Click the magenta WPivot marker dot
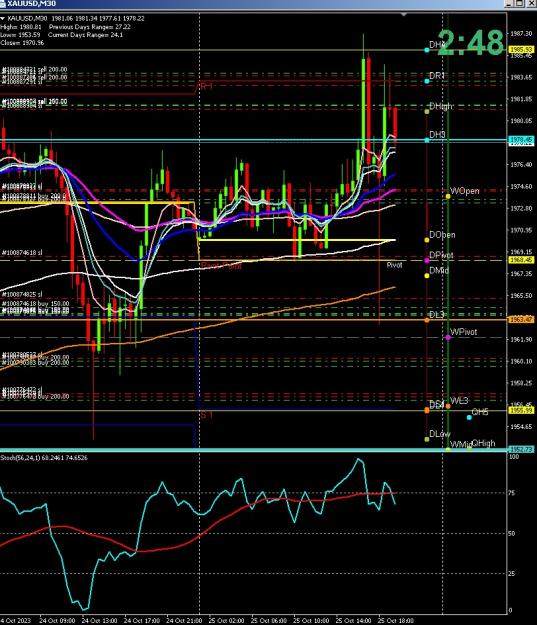 pos(448,337)
